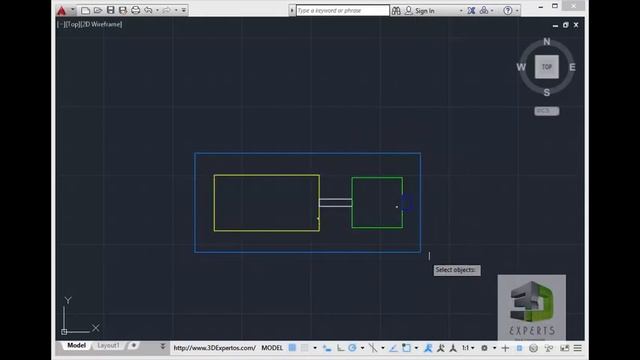Screen dimensions: 640x360
Task: Click TOP face of ViewCube
Action: (x=547, y=67)
